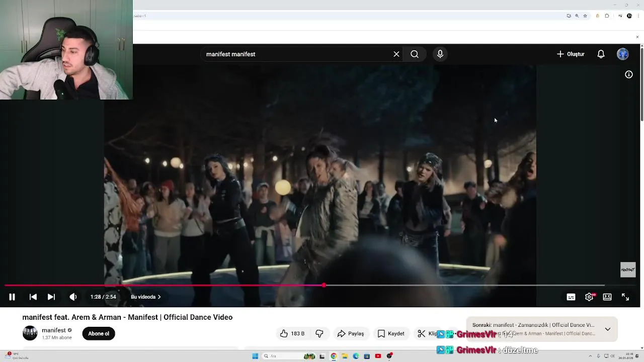The width and height of the screenshot is (644, 362).
Task: Open Microsoft Edge from the taskbar
Action: click(x=356, y=356)
